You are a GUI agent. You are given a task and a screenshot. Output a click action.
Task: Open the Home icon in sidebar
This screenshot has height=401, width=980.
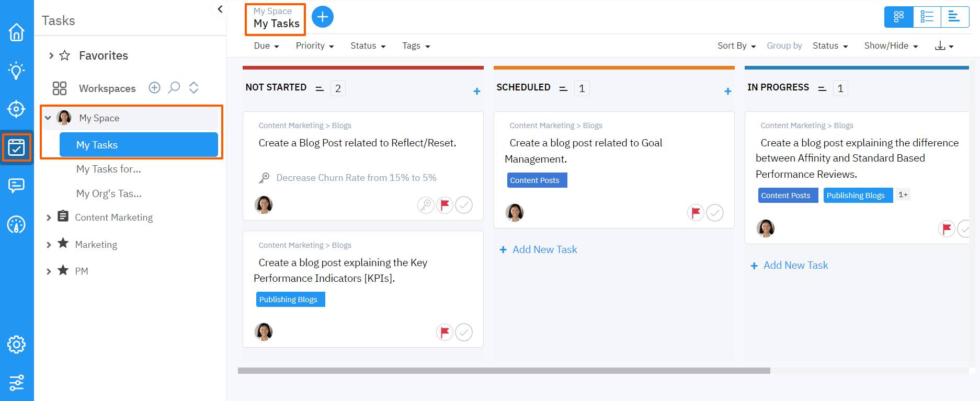click(x=16, y=32)
